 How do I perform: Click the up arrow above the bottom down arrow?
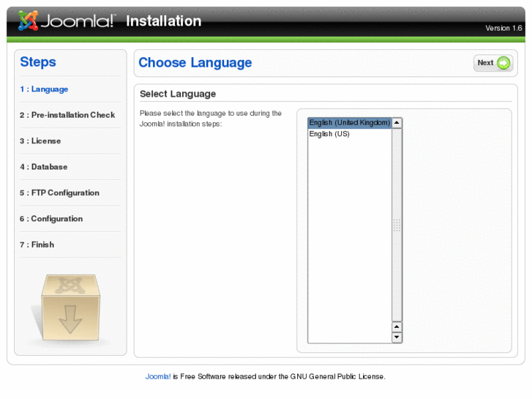[x=397, y=327]
